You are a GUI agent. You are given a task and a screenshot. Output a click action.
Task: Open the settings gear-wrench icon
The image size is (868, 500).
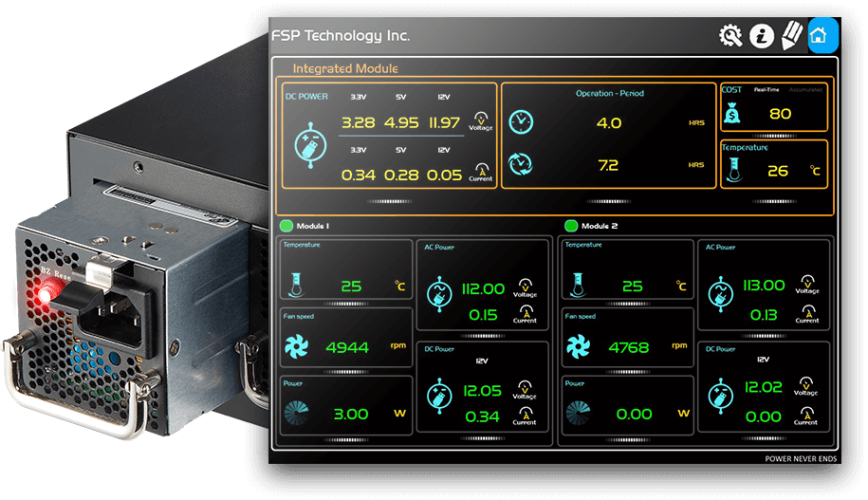[x=730, y=36]
